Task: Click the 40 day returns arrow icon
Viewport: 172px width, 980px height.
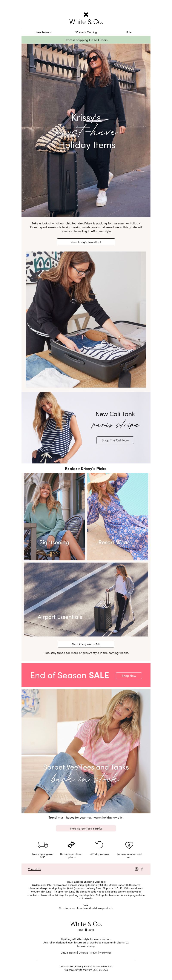Action: [99, 845]
